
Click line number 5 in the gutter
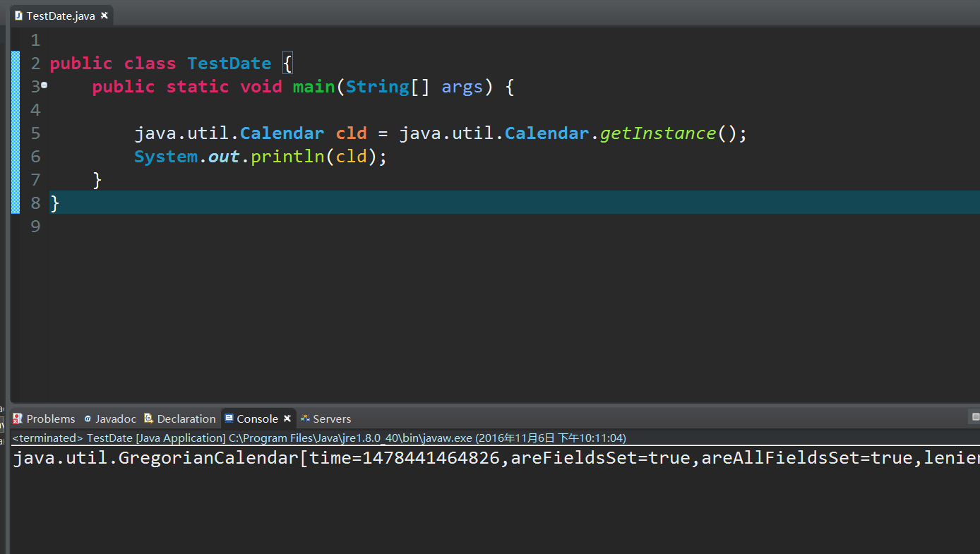click(35, 133)
